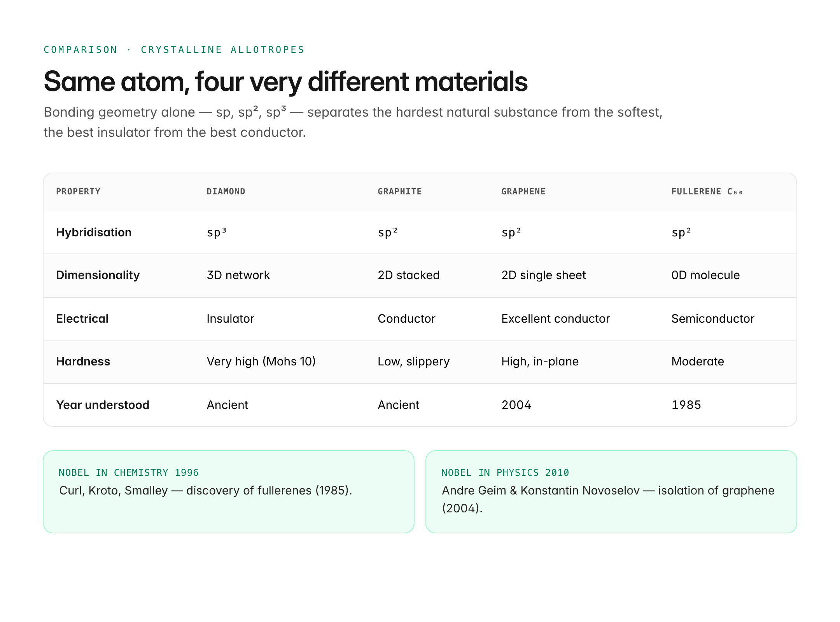840x622 pixels.
Task: Select the 2D single sheet cell
Action: click(543, 275)
